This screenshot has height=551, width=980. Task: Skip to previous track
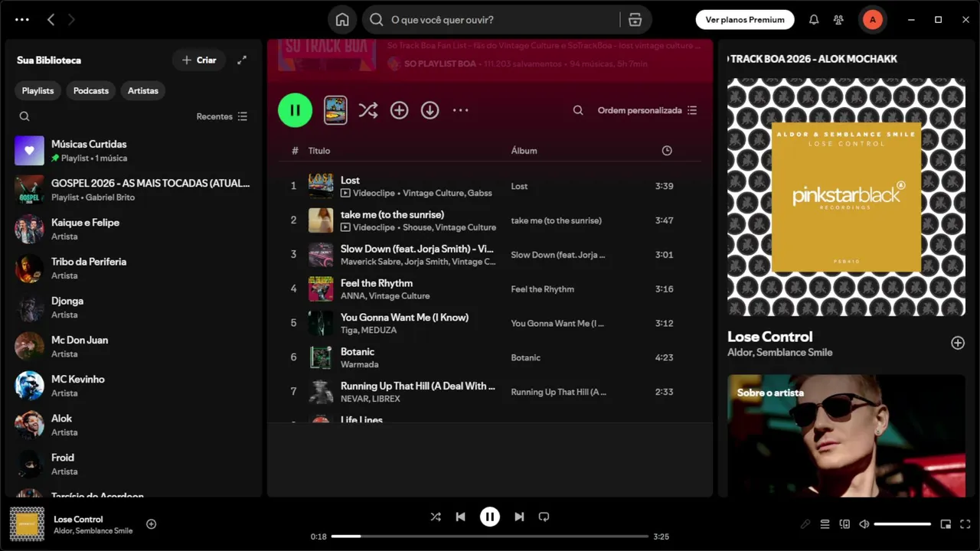(460, 517)
